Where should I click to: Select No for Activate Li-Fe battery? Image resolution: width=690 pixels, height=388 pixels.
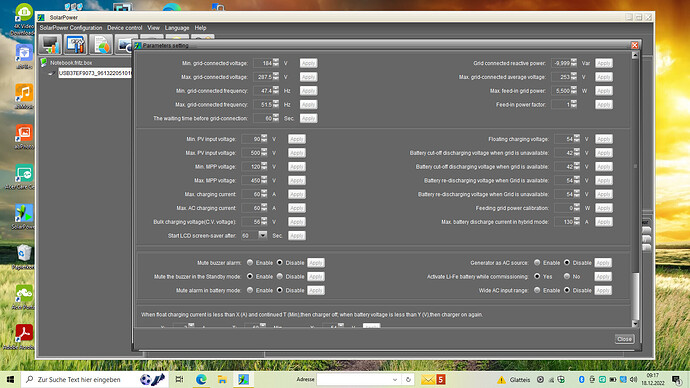click(567, 276)
